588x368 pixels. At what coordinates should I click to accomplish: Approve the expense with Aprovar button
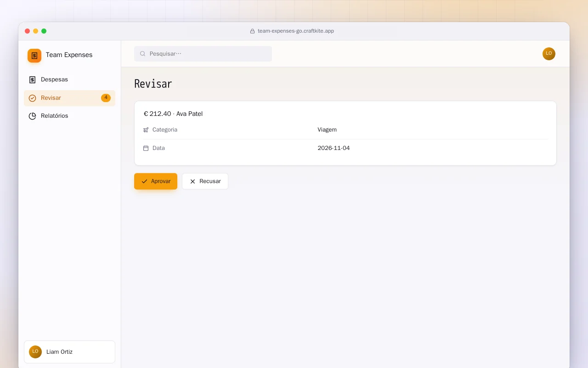pyautogui.click(x=156, y=181)
